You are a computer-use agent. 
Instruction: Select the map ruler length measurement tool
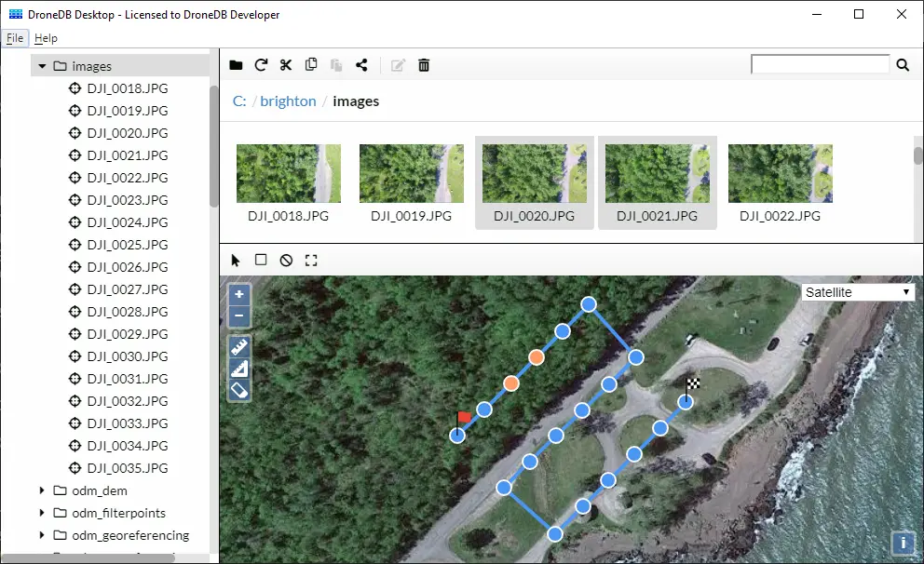239,347
